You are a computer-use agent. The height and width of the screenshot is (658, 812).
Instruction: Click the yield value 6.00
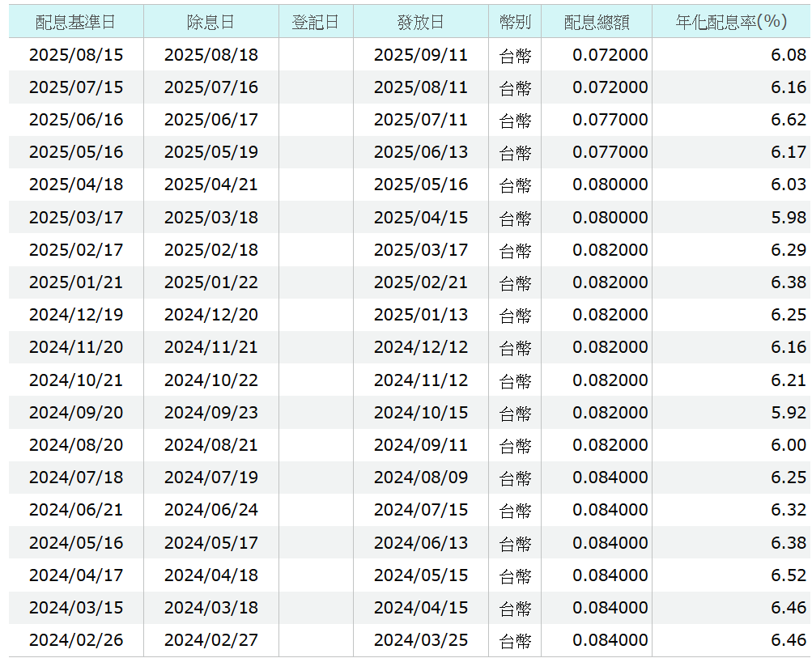789,445
